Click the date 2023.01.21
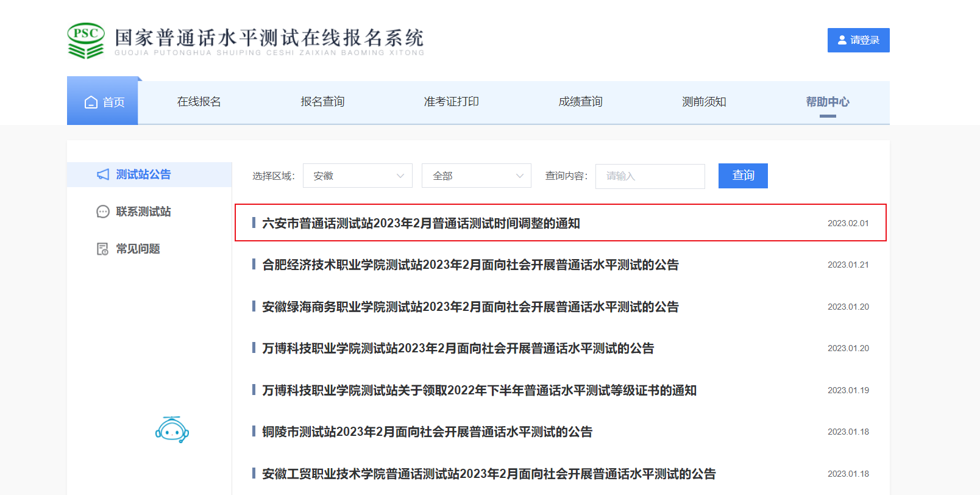Image resolution: width=980 pixels, height=495 pixels. (848, 265)
